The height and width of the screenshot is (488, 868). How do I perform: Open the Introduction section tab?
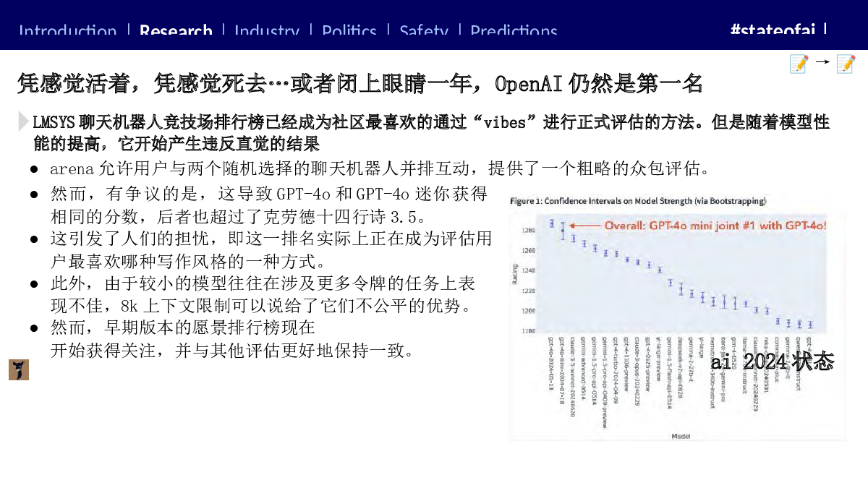pos(67,31)
